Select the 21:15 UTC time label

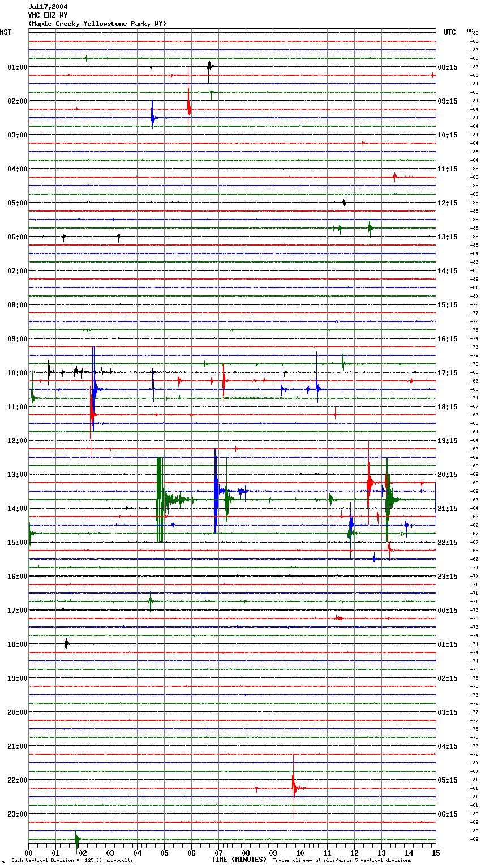448,509
